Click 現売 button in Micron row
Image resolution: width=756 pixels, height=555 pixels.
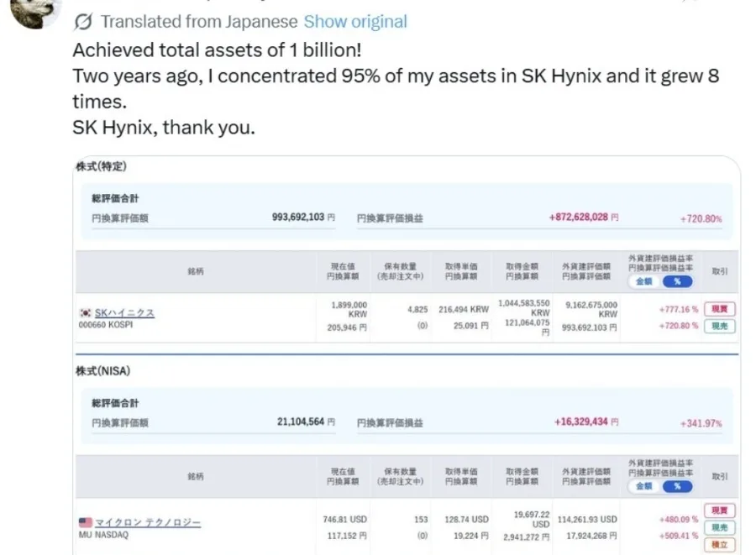719,527
